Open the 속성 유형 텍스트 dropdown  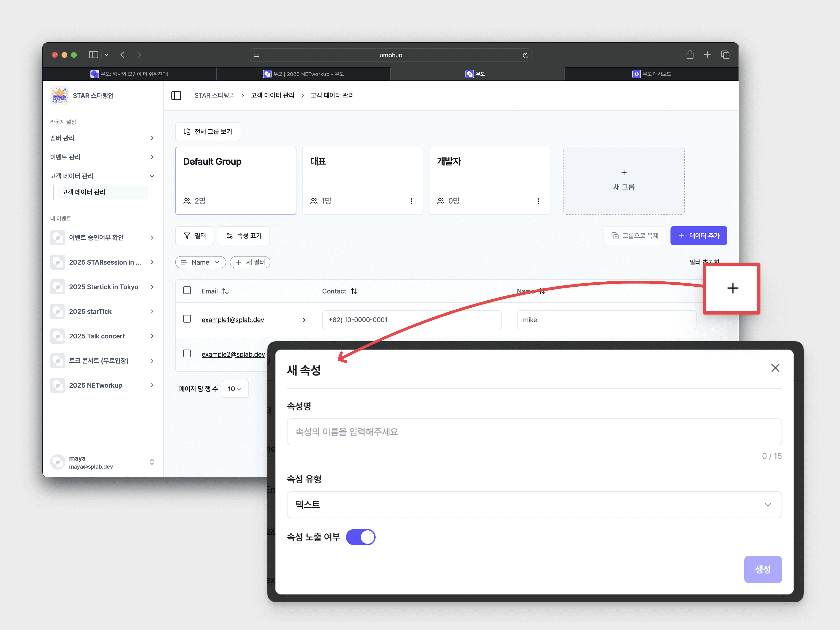pos(534,504)
